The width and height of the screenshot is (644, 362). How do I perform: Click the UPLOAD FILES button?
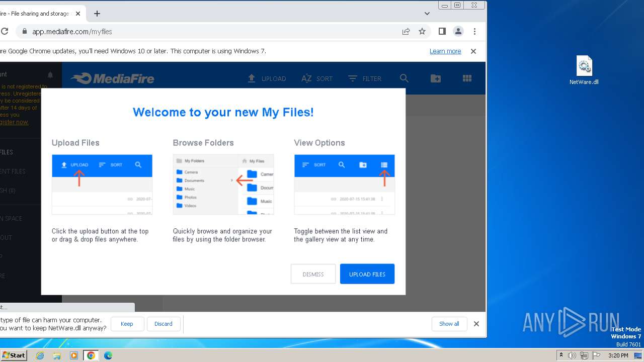click(x=367, y=274)
